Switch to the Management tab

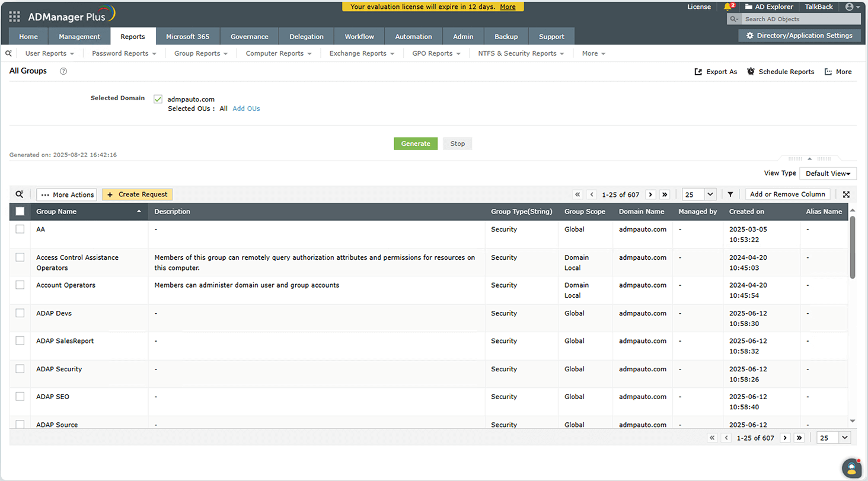click(x=79, y=36)
